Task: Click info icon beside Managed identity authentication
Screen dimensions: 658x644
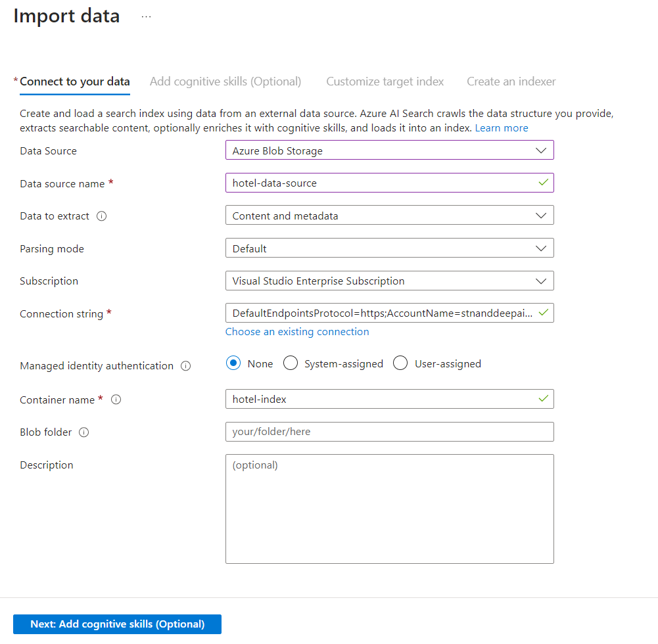Action: [185, 366]
